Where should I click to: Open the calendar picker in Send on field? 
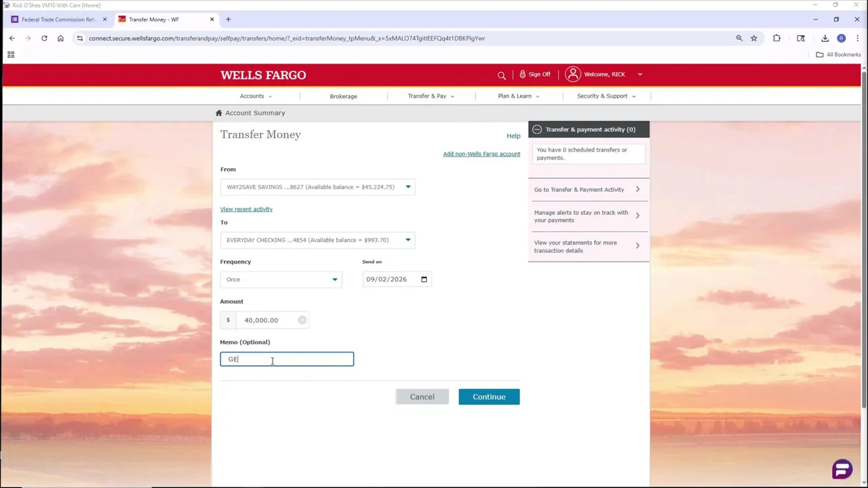pos(424,279)
